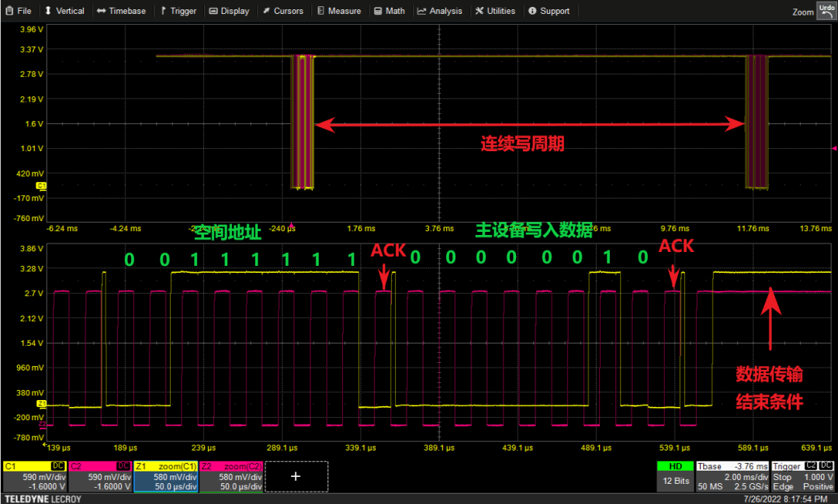Click the 12 Bits resolution text
The height and width of the screenshot is (504, 838).
pos(676,481)
